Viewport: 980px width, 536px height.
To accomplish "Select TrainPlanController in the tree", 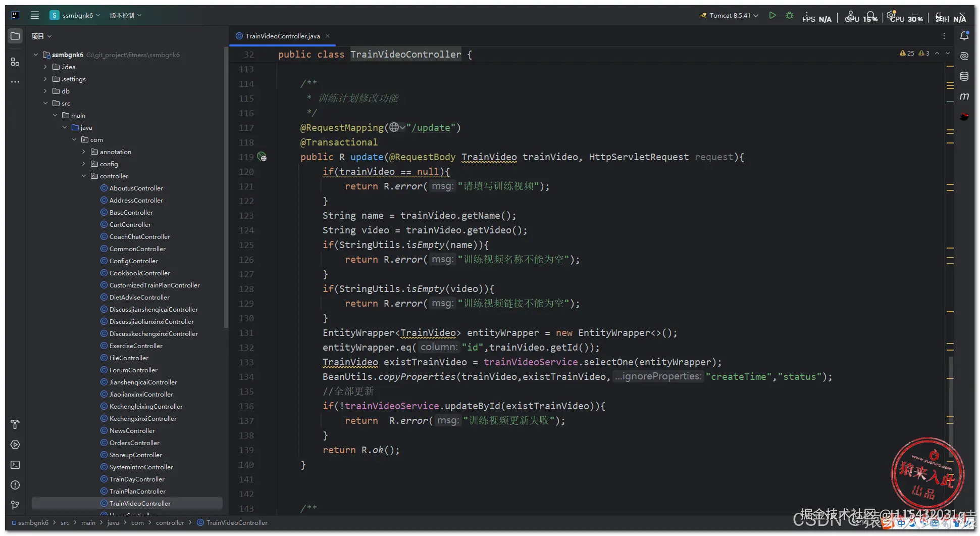I will (137, 491).
